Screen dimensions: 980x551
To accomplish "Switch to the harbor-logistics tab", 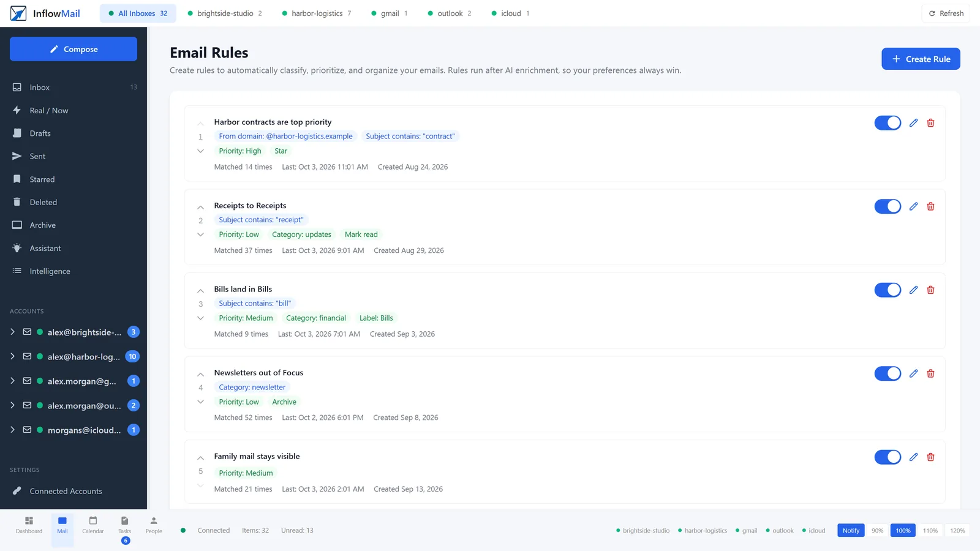I will pyautogui.click(x=317, y=13).
